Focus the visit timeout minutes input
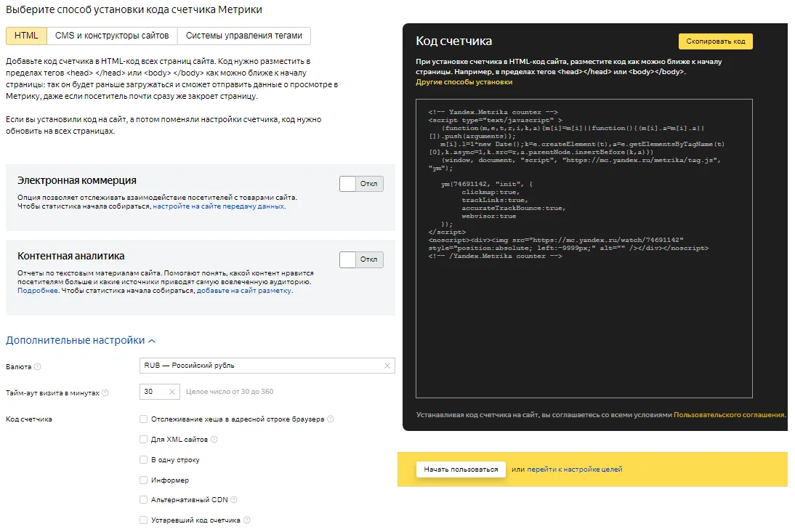The image size is (795, 532). pyautogui.click(x=159, y=392)
